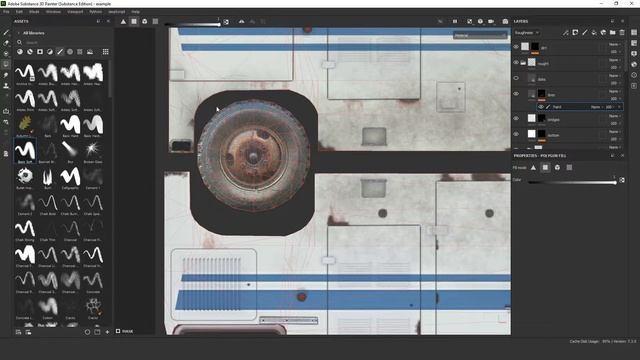
Task: Open the Python menu
Action: click(96, 12)
